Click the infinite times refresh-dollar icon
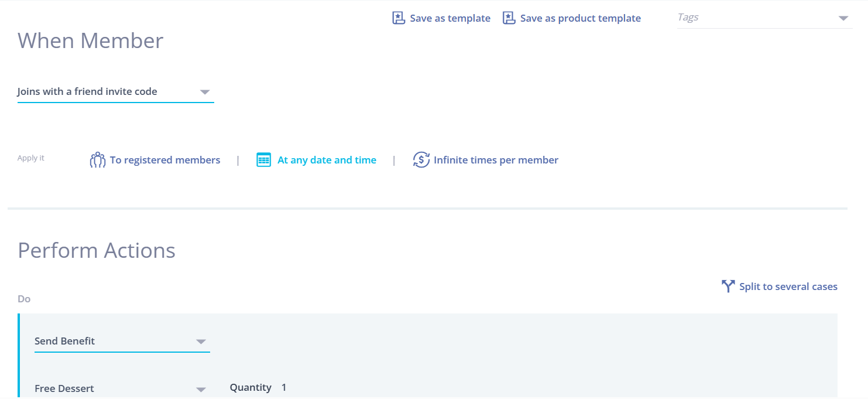 (x=421, y=160)
